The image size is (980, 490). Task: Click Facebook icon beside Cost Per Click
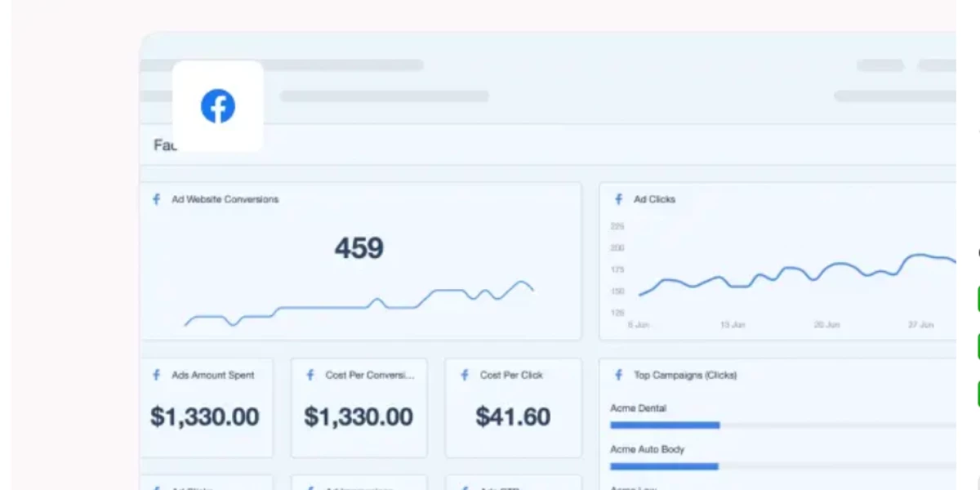(x=465, y=376)
